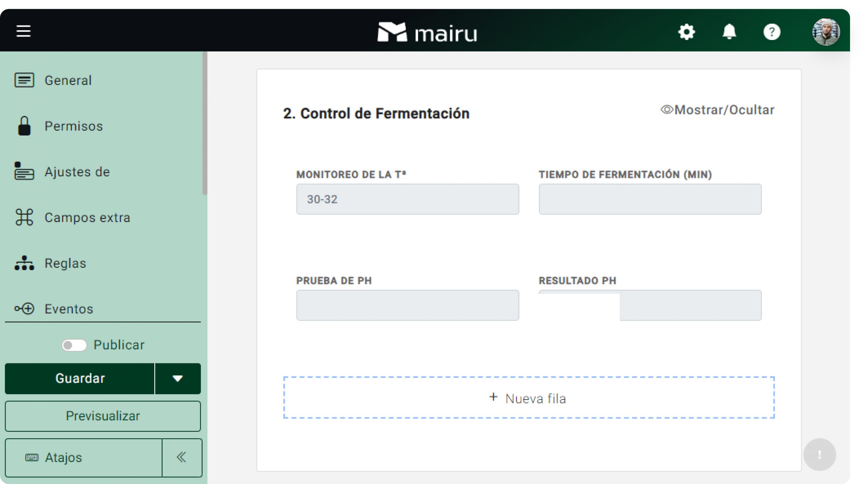868x484 pixels.
Task: Click the Reglas hierarchy icon
Action: [x=24, y=263]
